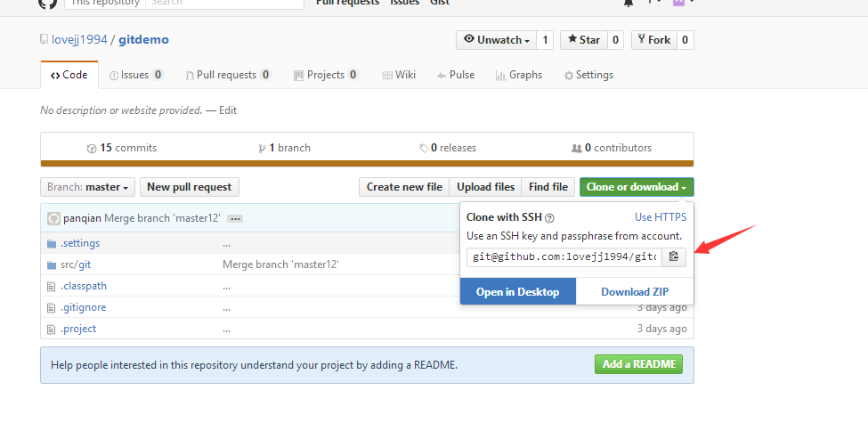Screen dimensions: 868x423
Task: Click the repository icon beside lovejj1994
Action: (45, 39)
